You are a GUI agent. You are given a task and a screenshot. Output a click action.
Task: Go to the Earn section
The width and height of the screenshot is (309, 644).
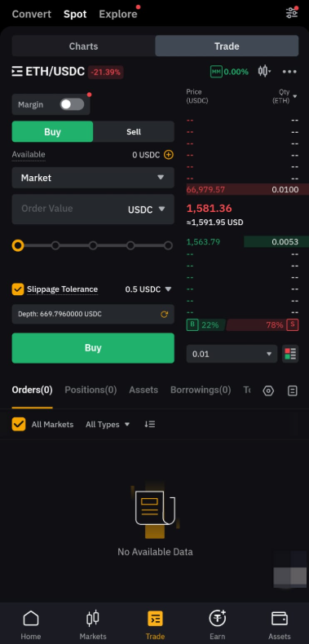click(x=218, y=624)
